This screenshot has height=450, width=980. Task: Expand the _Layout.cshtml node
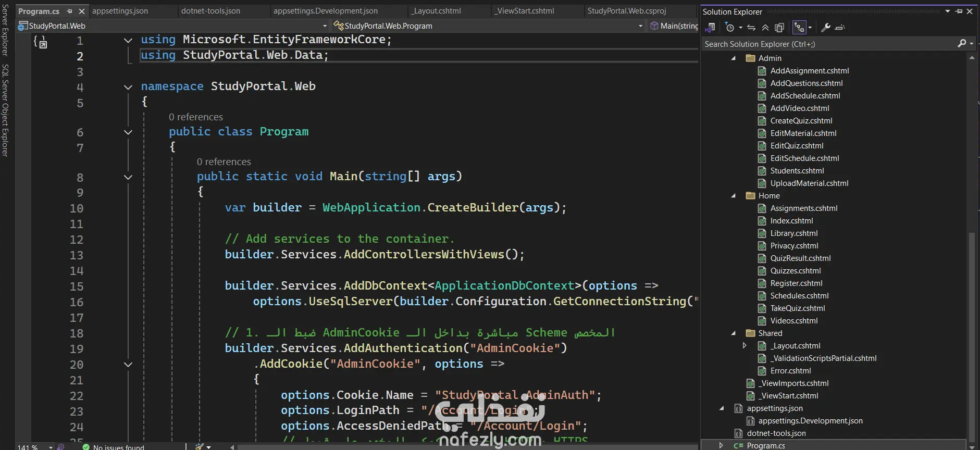coord(745,346)
